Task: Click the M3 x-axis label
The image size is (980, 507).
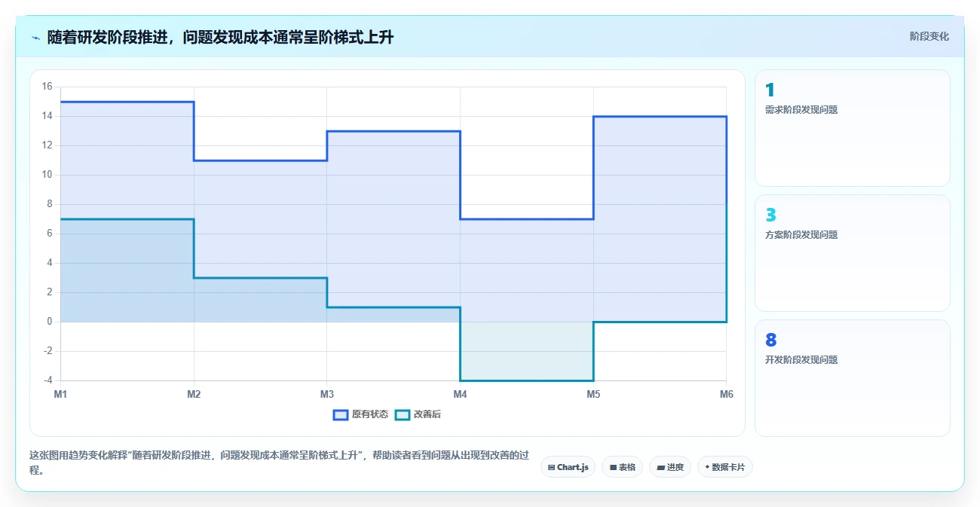Action: coord(327,394)
